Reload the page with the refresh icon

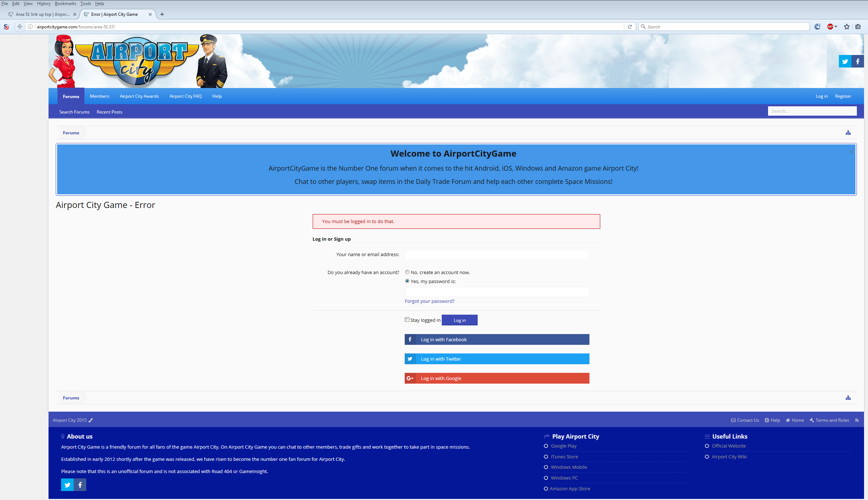pos(630,27)
